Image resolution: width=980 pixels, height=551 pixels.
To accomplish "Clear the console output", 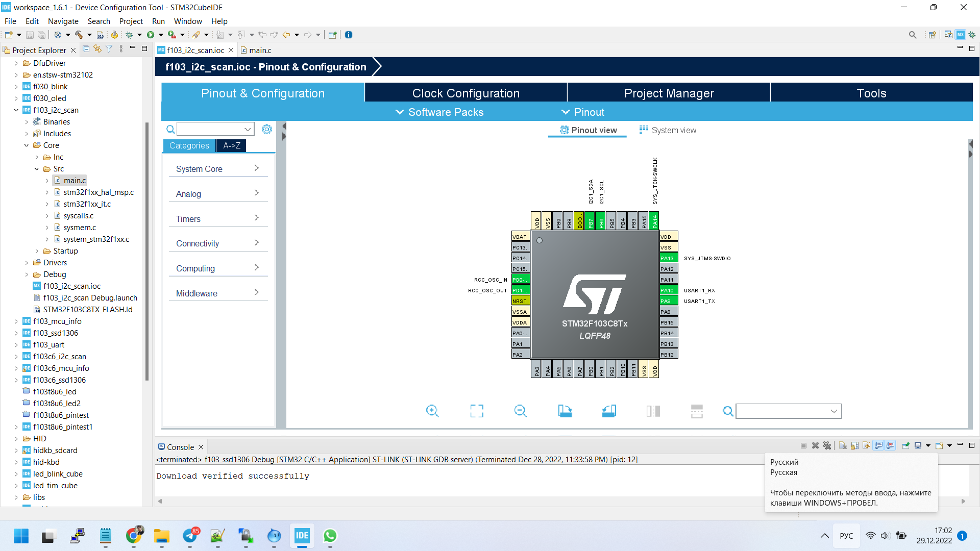I will pyautogui.click(x=843, y=445).
